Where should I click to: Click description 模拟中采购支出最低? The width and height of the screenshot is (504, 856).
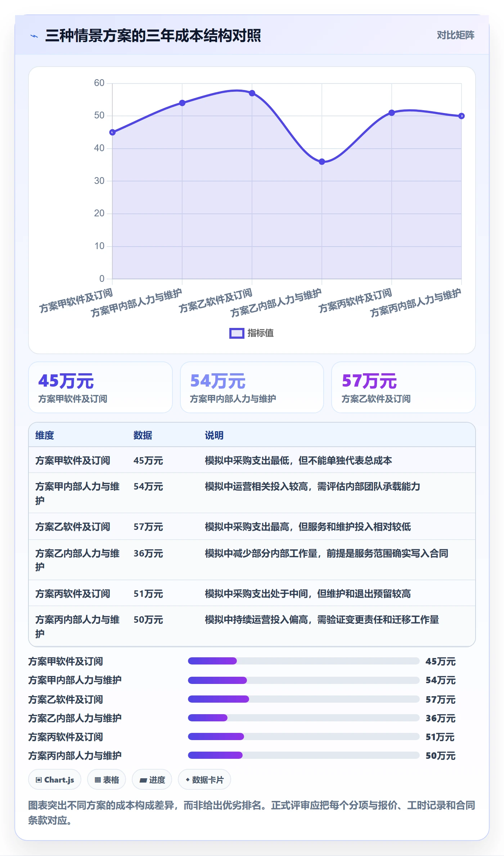tap(298, 460)
